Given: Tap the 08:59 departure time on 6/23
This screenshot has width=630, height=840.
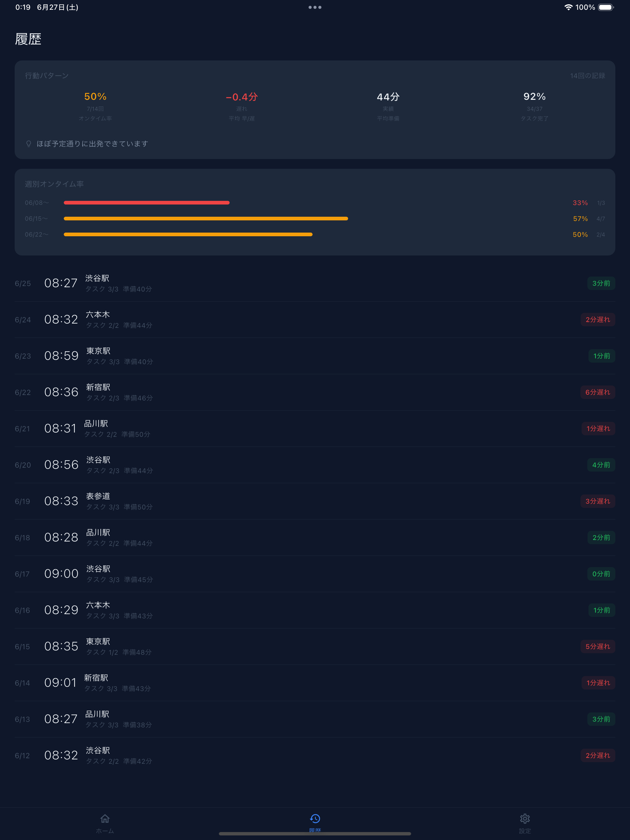Looking at the screenshot, I should (61, 356).
